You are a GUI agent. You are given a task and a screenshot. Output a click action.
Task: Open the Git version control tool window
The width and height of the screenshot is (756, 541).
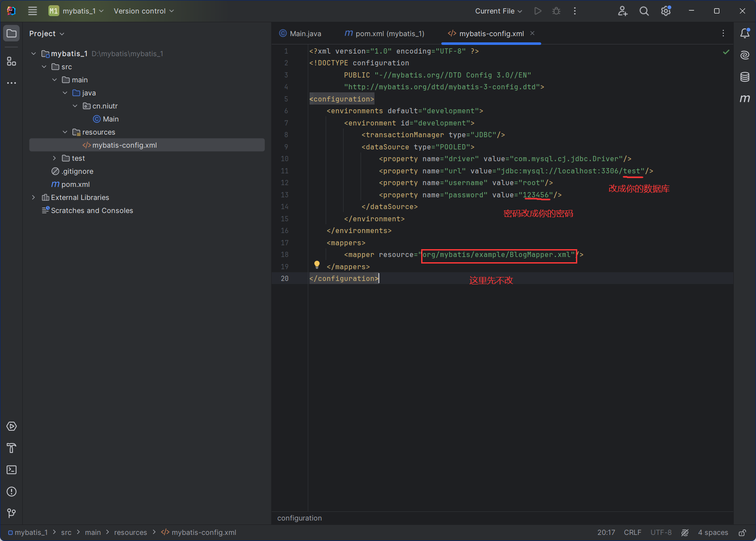[12, 513]
